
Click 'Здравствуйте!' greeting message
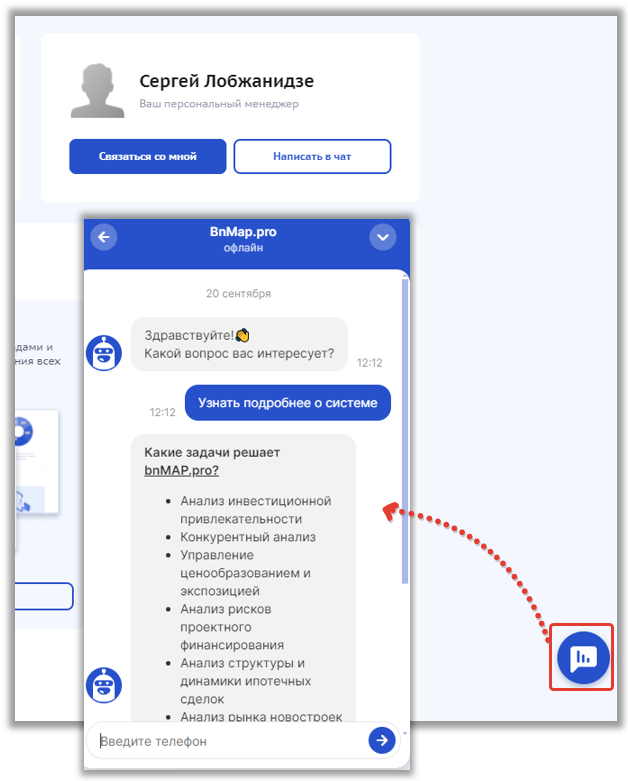coord(239,344)
